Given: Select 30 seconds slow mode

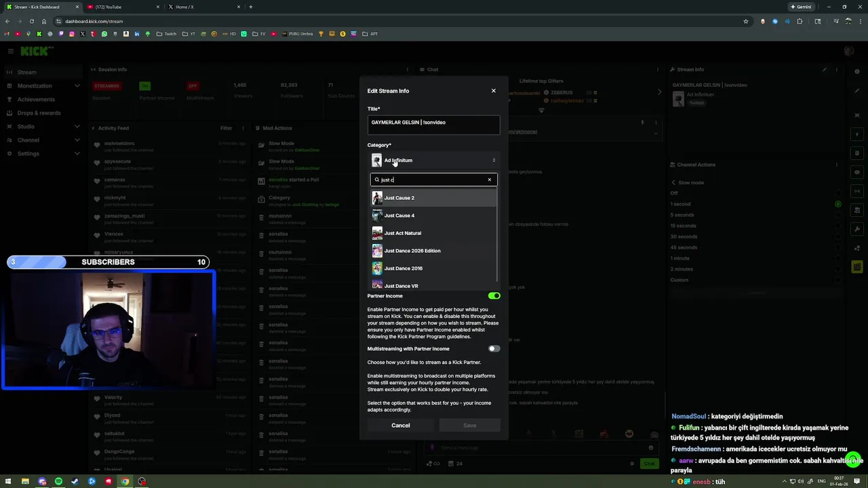Looking at the screenshot, I should 756,237.
